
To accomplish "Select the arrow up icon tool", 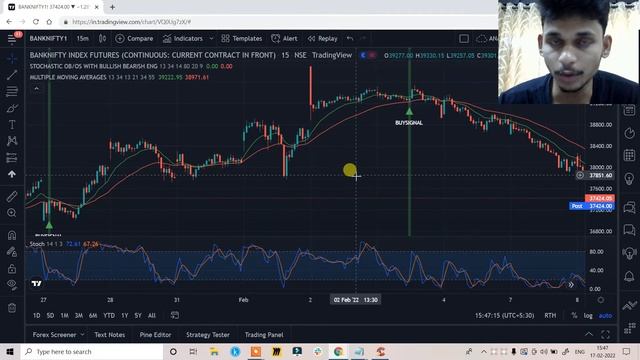I will [x=12, y=174].
